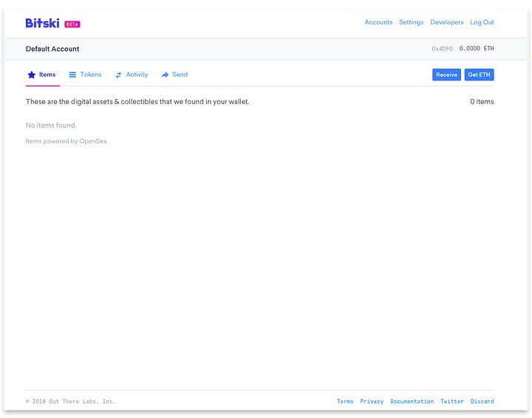Click the Get ETH button

point(479,75)
